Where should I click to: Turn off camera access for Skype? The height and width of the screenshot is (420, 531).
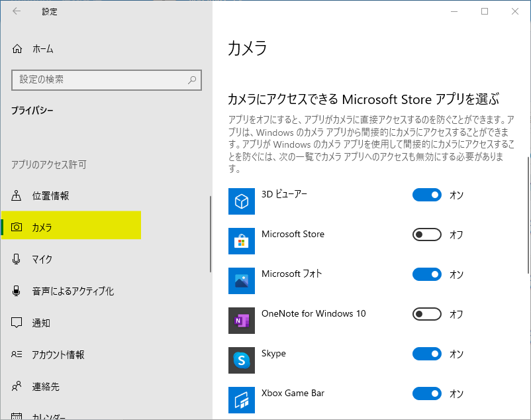click(x=426, y=354)
